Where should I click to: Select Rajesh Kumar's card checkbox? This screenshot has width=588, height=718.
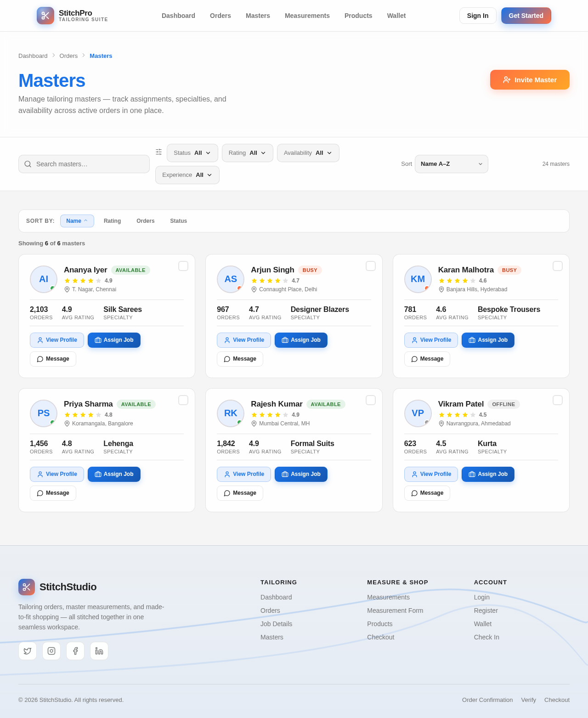pyautogui.click(x=371, y=400)
